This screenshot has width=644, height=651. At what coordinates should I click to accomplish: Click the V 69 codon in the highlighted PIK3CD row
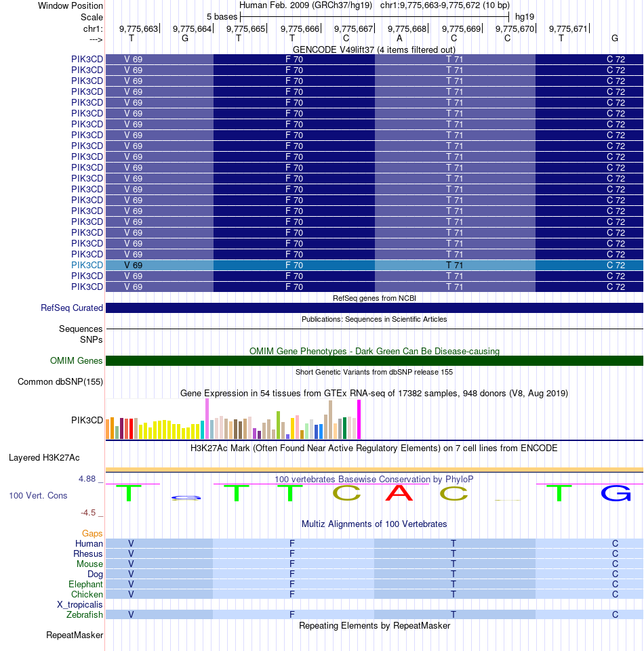pos(133,265)
